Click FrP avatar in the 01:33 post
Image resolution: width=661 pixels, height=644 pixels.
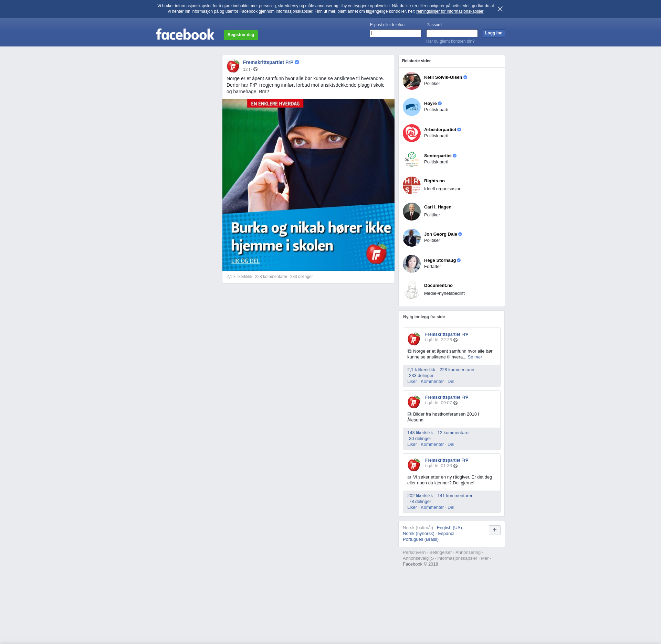(414, 464)
